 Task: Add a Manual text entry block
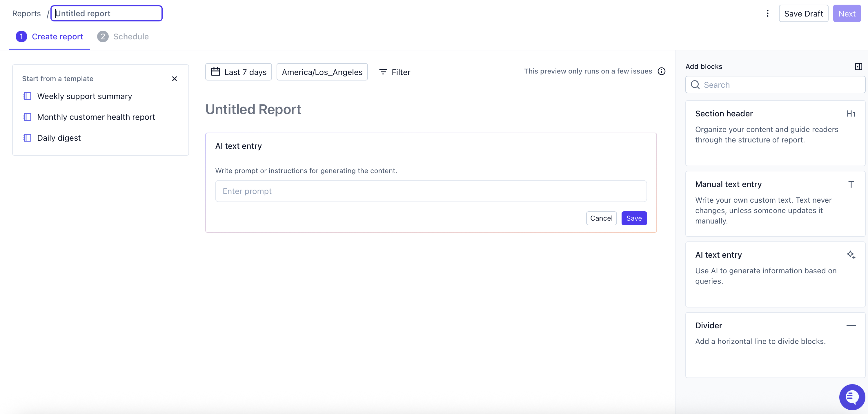[x=775, y=203]
